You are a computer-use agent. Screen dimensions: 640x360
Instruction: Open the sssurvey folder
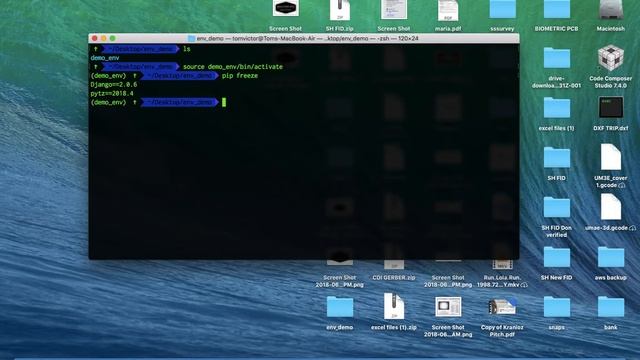(502, 9)
